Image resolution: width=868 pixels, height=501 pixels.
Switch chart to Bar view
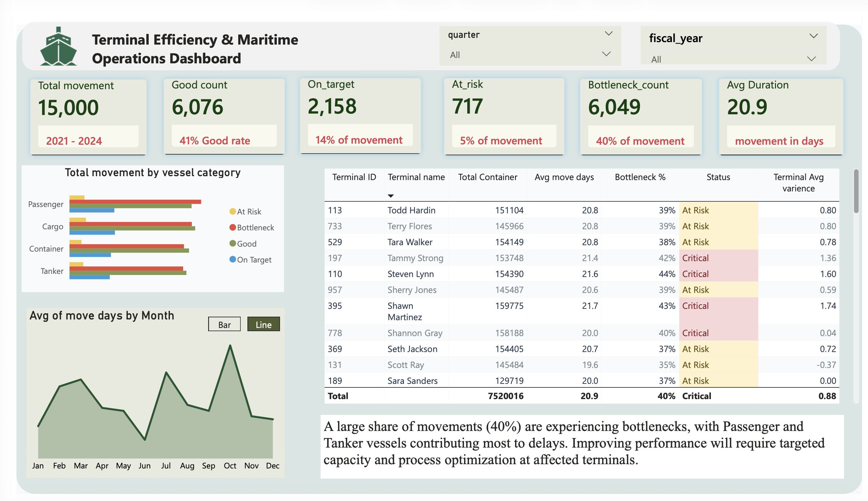tap(224, 324)
